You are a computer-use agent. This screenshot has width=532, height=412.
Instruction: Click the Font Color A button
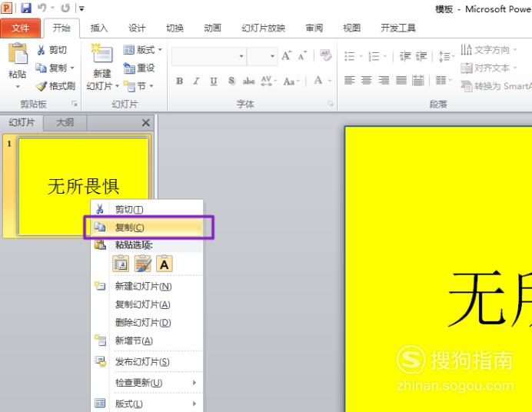tap(318, 81)
